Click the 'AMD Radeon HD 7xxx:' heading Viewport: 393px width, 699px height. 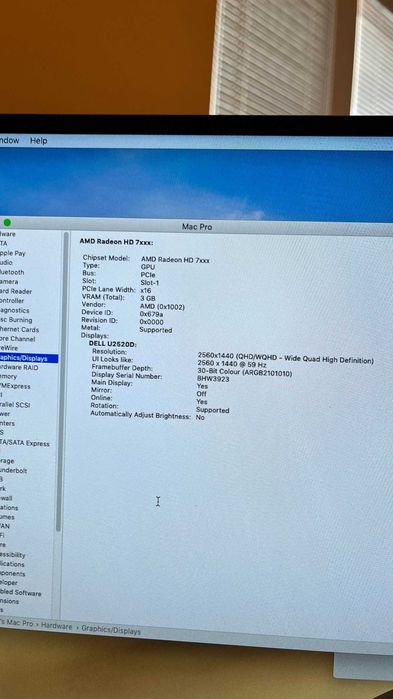pyautogui.click(x=116, y=242)
